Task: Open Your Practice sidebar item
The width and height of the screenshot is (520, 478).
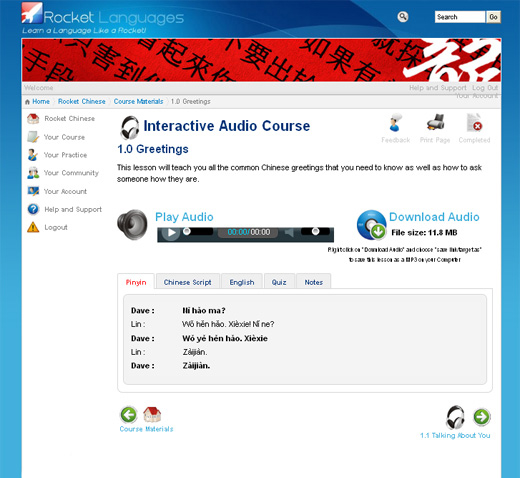Action: coord(65,155)
